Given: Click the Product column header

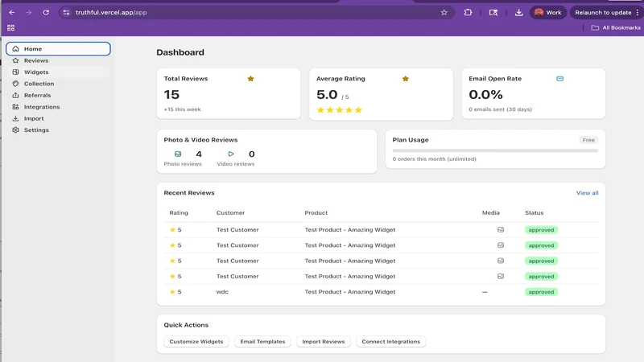Looking at the screenshot, I should (316, 212).
